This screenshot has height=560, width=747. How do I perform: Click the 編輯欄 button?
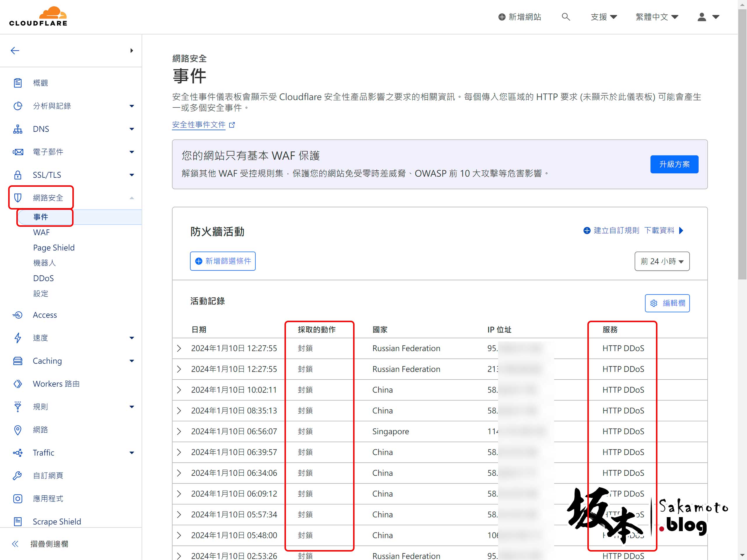667,303
